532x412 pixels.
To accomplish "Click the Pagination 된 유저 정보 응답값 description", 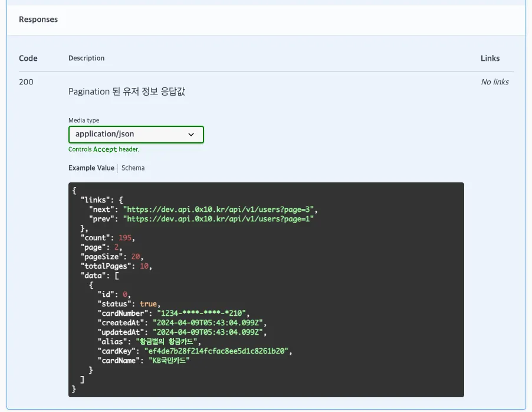I will 127,91.
